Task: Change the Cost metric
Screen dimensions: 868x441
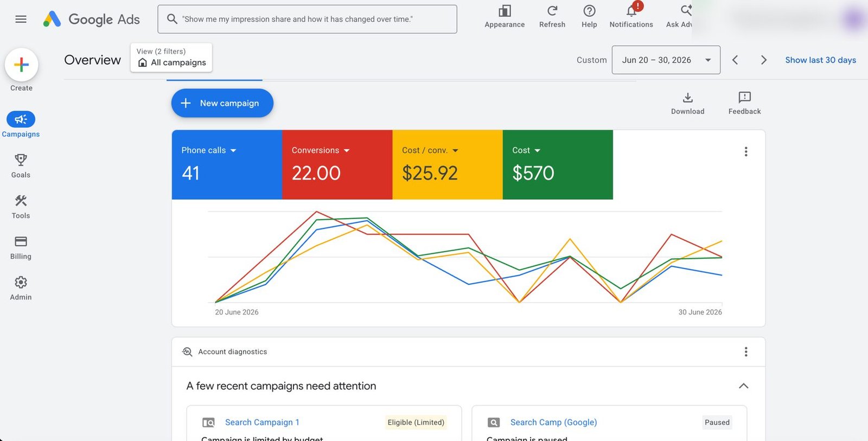Action: coord(526,150)
